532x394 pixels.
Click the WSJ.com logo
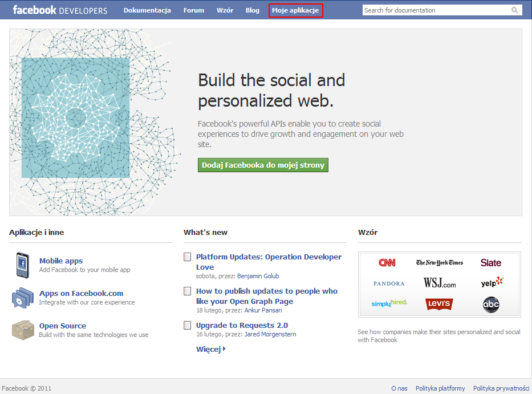click(x=440, y=283)
